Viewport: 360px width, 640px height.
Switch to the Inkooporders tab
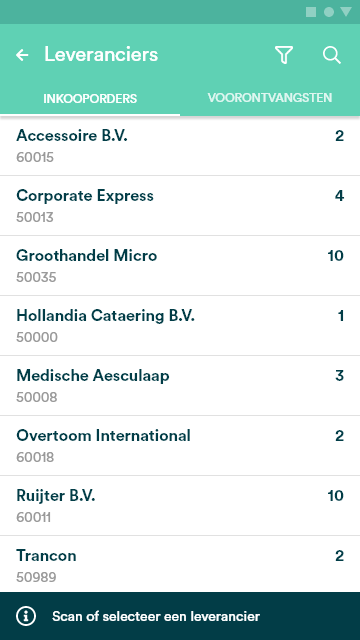(90, 98)
